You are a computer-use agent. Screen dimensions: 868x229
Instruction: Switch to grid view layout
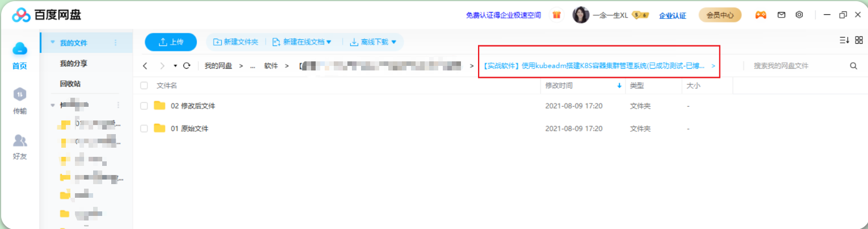(858, 40)
